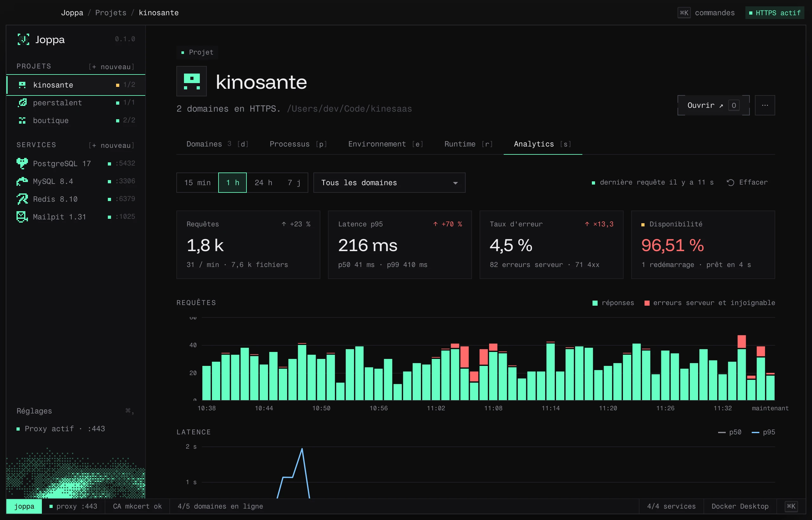Click the MySQL 8.4 service icon
Image resolution: width=812 pixels, height=520 pixels.
point(22,181)
